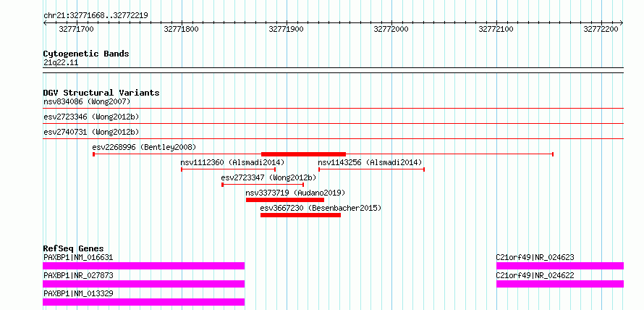Click the nsv1112360 red interval line
The height and width of the screenshot is (310, 644).
(x=229, y=169)
